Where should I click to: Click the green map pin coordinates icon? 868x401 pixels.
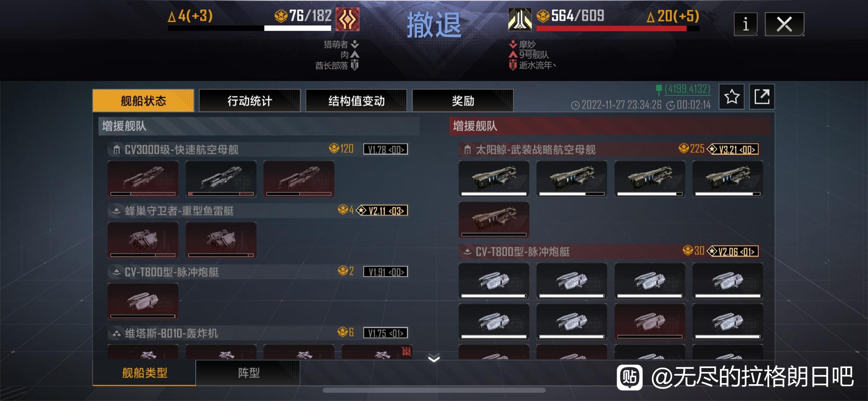tap(658, 90)
